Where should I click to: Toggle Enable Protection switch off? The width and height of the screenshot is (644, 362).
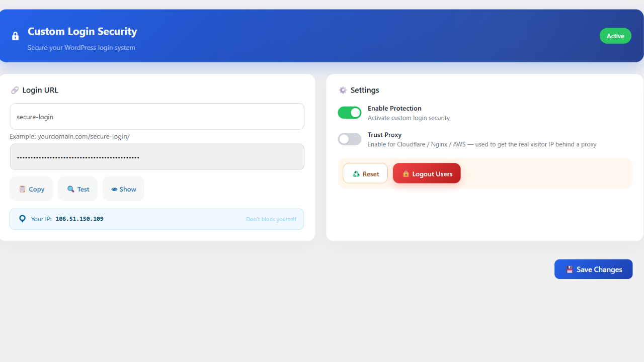click(x=349, y=113)
